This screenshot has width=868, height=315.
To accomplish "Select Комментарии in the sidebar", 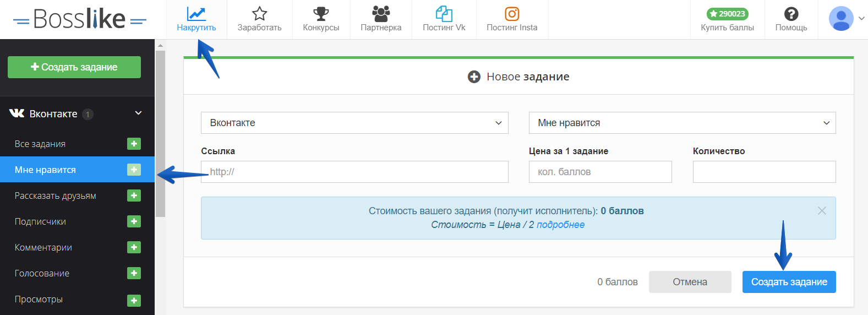I will click(x=43, y=247).
